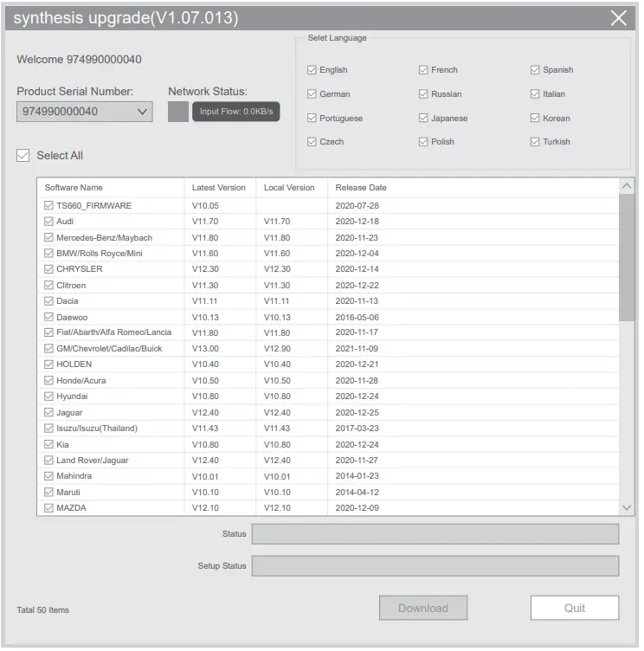Image resolution: width=644 pixels, height=651 pixels.
Task: Uncheck the Clitroen software checkbox
Action: click(x=48, y=285)
